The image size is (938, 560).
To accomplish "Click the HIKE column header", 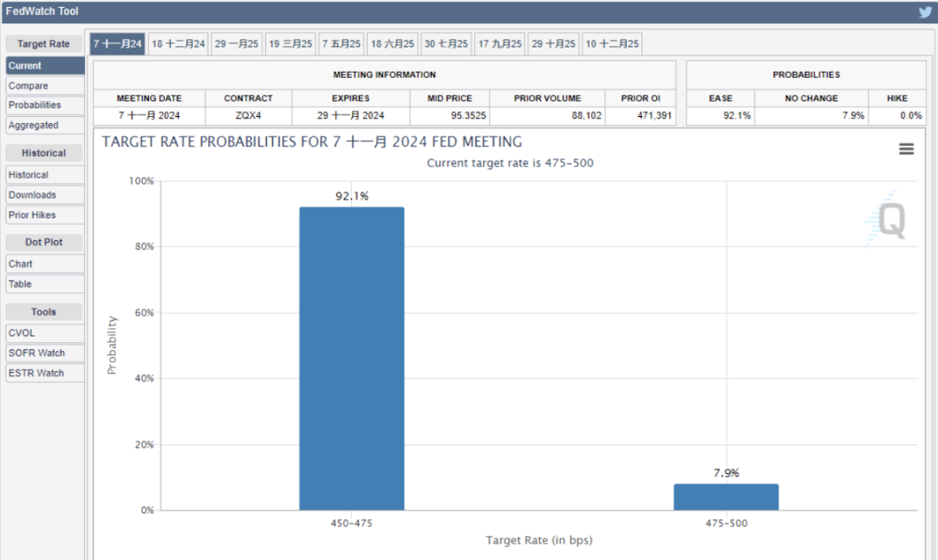I will 897,98.
